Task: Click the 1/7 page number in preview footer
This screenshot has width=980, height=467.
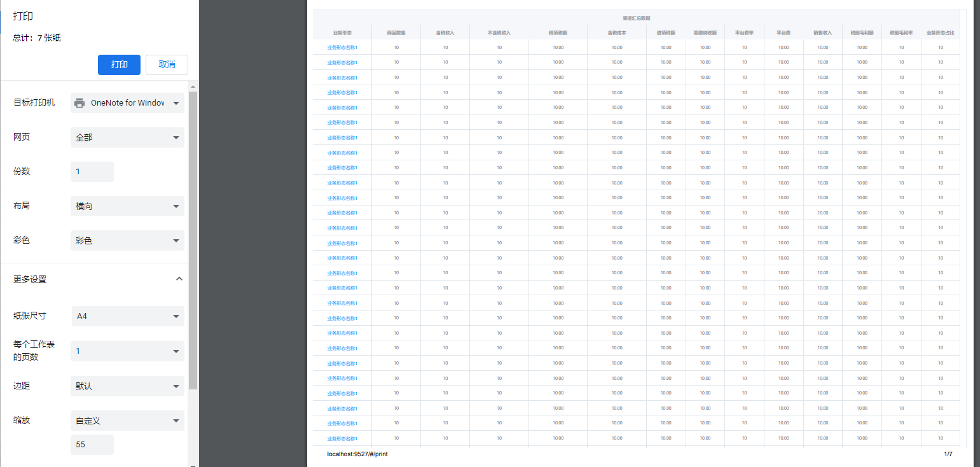Action: 948,454
